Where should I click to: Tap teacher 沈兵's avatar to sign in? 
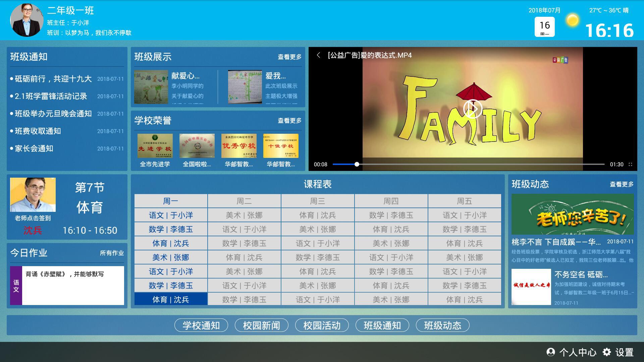point(33,195)
